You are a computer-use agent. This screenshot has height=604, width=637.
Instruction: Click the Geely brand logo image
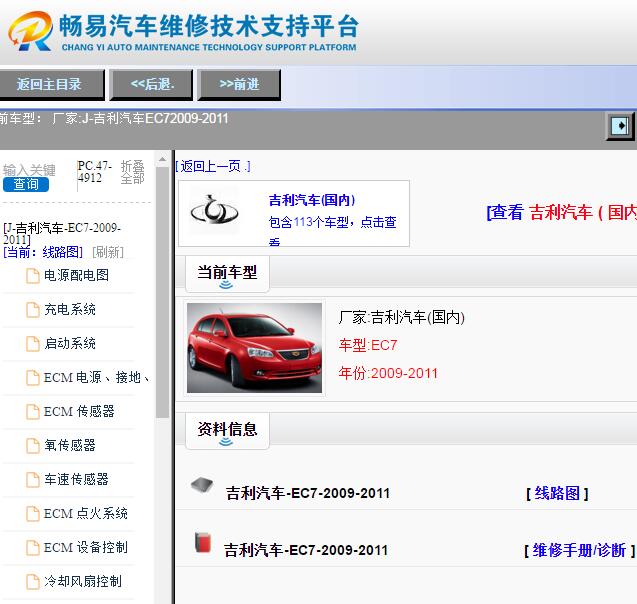point(214,211)
